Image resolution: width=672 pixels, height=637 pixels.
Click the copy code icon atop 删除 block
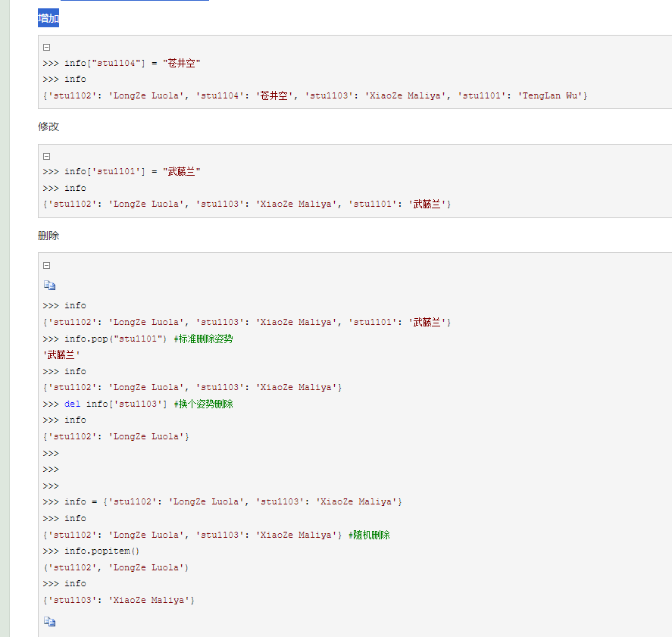[x=49, y=286]
